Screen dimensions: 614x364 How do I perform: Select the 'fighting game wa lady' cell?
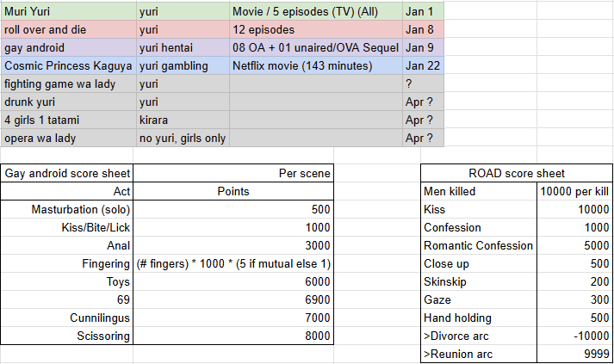(x=69, y=83)
